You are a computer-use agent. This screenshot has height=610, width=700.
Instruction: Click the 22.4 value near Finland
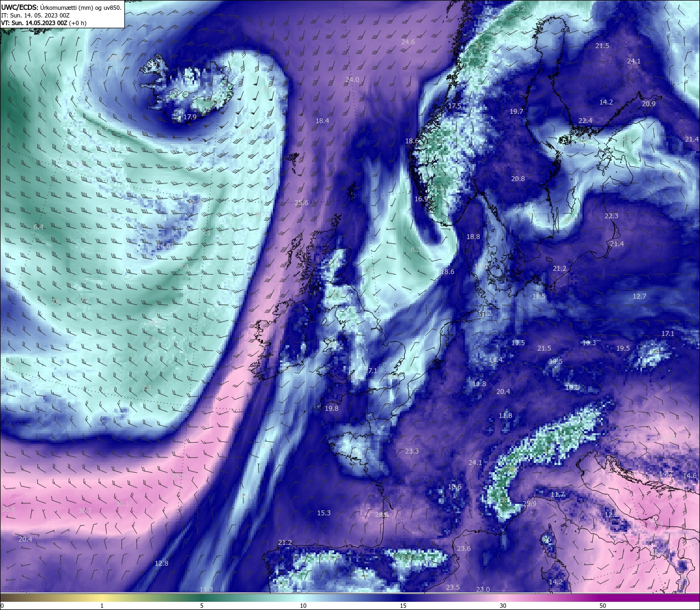tap(585, 121)
